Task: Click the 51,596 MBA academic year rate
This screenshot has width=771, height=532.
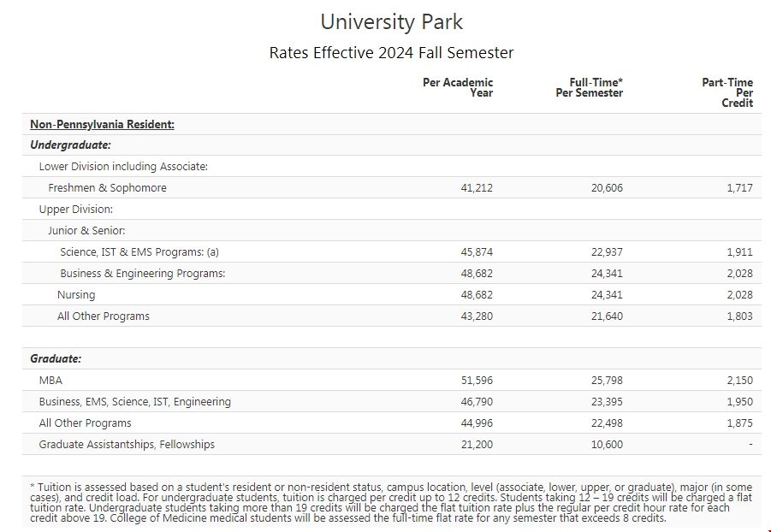Action: 477,381
